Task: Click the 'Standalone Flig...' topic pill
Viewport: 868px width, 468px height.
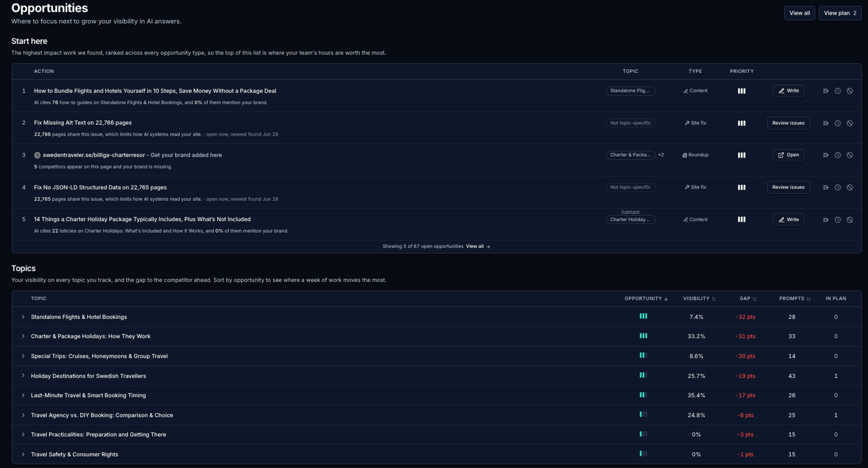Action: [630, 91]
